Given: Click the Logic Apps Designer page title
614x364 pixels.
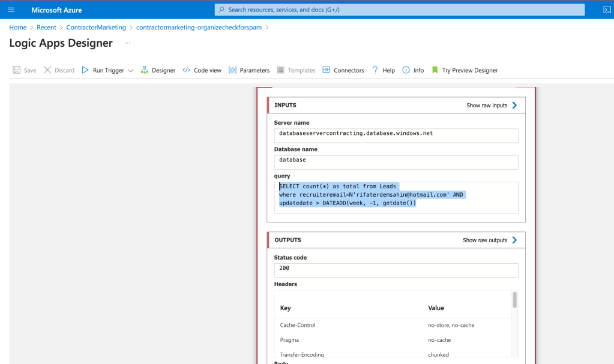Looking at the screenshot, I should click(61, 43).
